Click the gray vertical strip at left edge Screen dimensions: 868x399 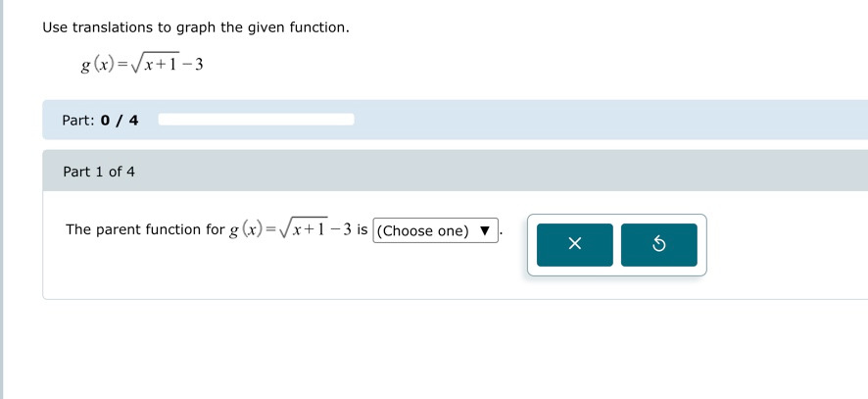coord(2,200)
